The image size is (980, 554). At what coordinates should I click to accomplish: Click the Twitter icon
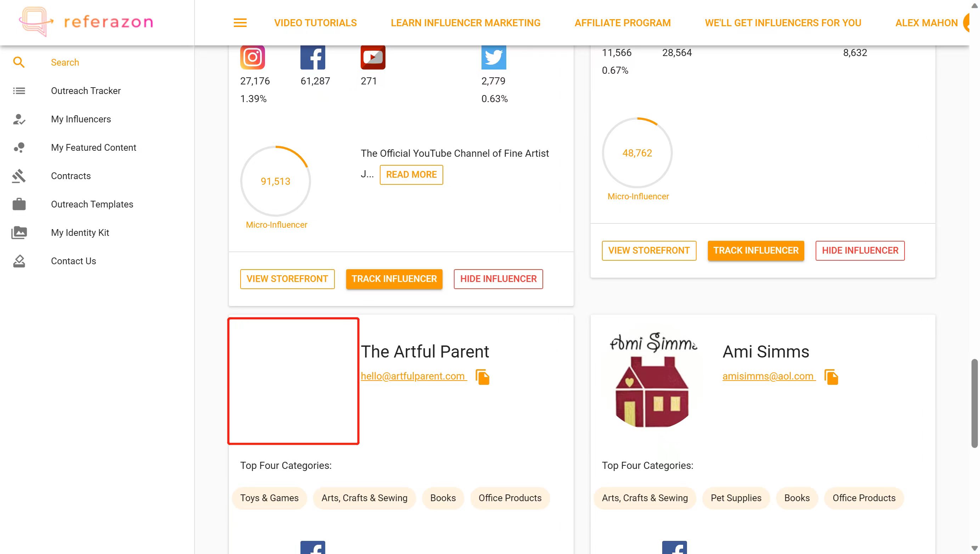pyautogui.click(x=494, y=57)
